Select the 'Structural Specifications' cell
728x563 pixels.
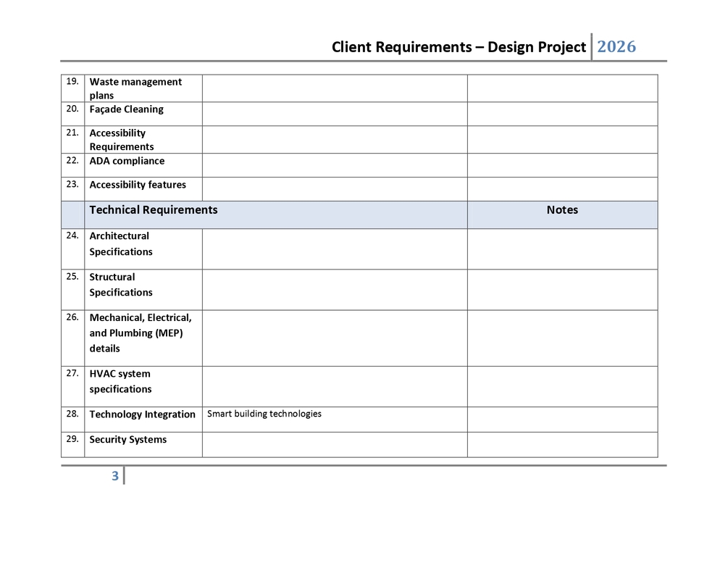[143, 290]
